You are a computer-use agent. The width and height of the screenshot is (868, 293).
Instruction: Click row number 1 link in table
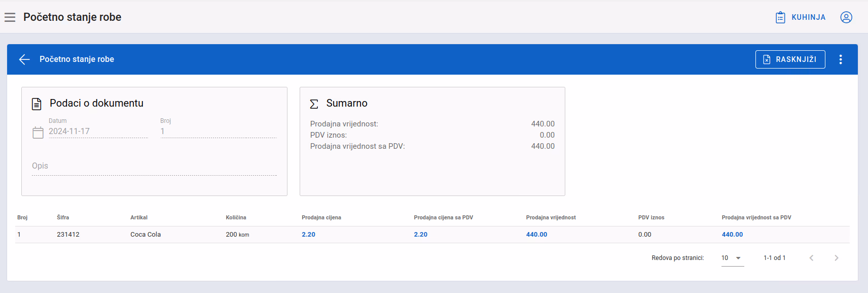tap(19, 235)
